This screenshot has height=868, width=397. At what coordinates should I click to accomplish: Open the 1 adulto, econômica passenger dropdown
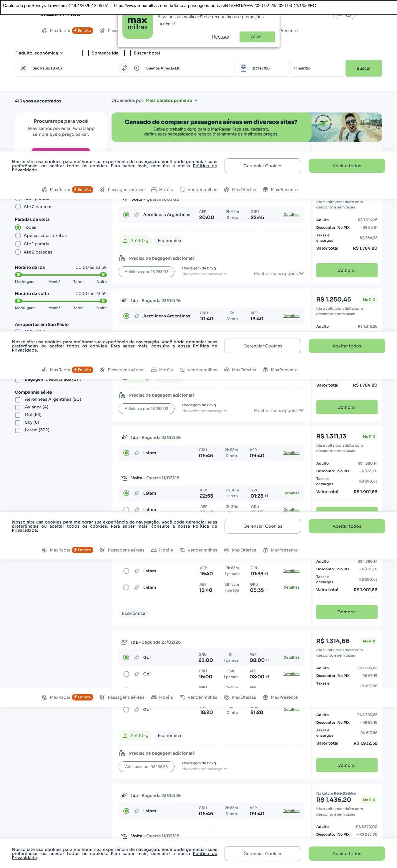[40, 53]
